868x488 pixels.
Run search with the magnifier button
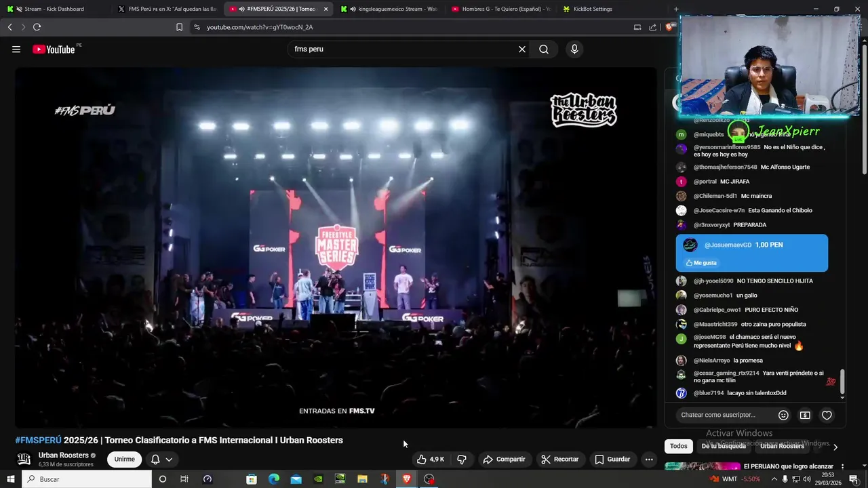pos(544,49)
